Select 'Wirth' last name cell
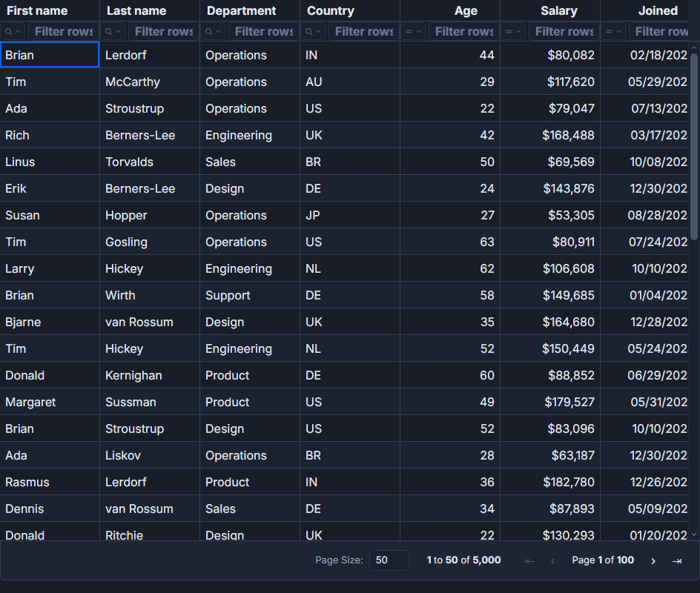The image size is (700, 593). tap(150, 295)
